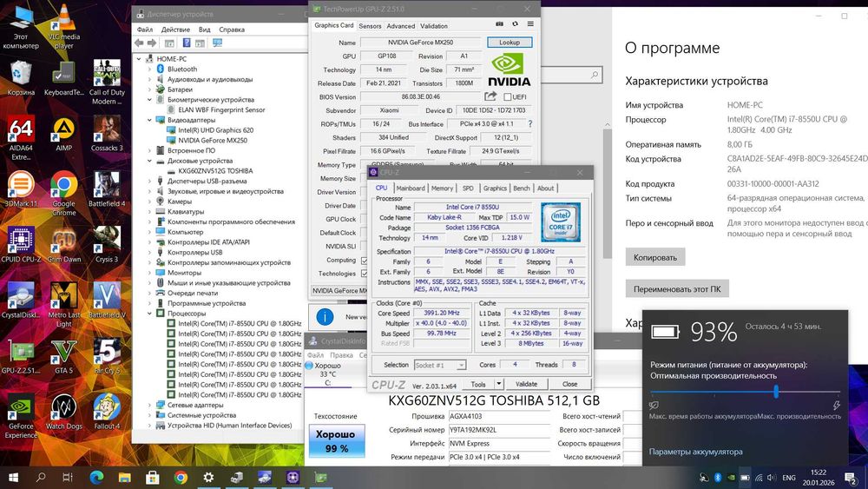Click the Lookup button in GPU-Z
The image size is (868, 489).
point(510,42)
